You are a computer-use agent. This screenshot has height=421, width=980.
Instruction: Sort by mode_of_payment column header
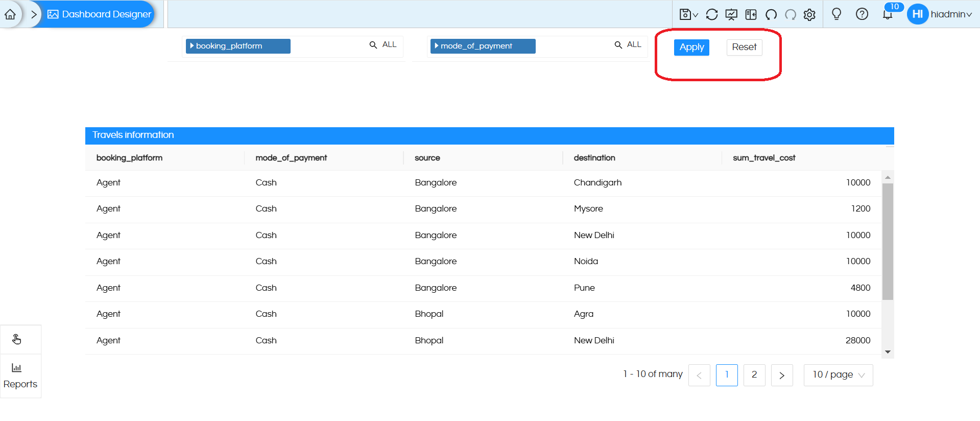click(x=291, y=158)
